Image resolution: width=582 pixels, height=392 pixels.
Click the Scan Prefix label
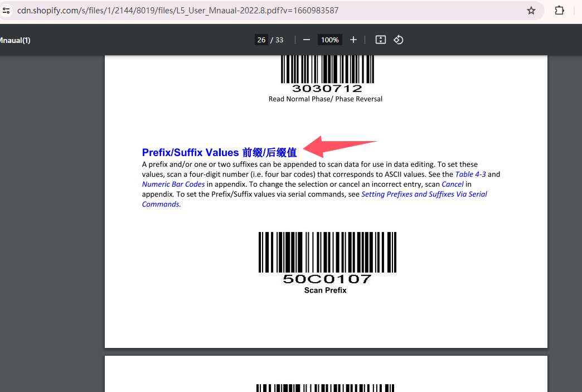[326, 291]
